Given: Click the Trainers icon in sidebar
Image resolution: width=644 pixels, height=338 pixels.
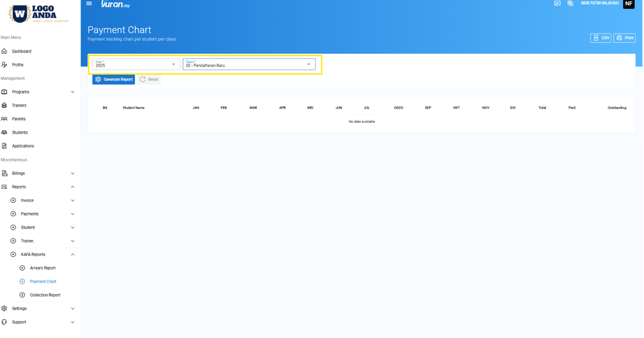Looking at the screenshot, I should (4, 106).
